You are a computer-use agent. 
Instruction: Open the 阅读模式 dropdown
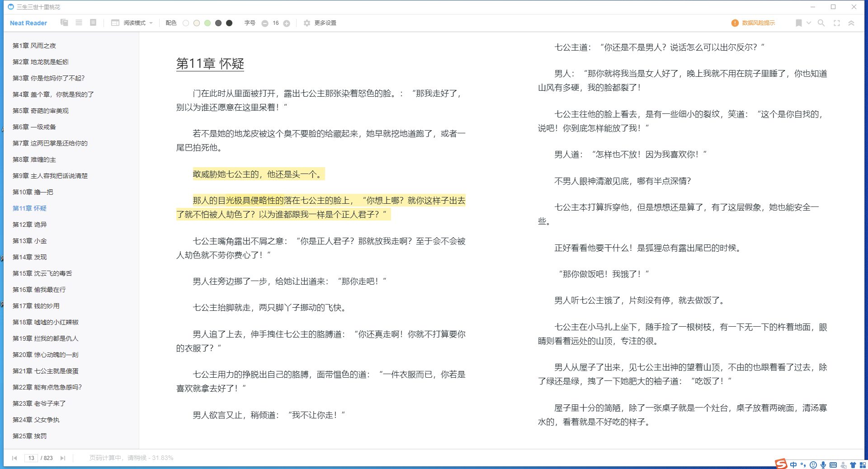click(138, 23)
